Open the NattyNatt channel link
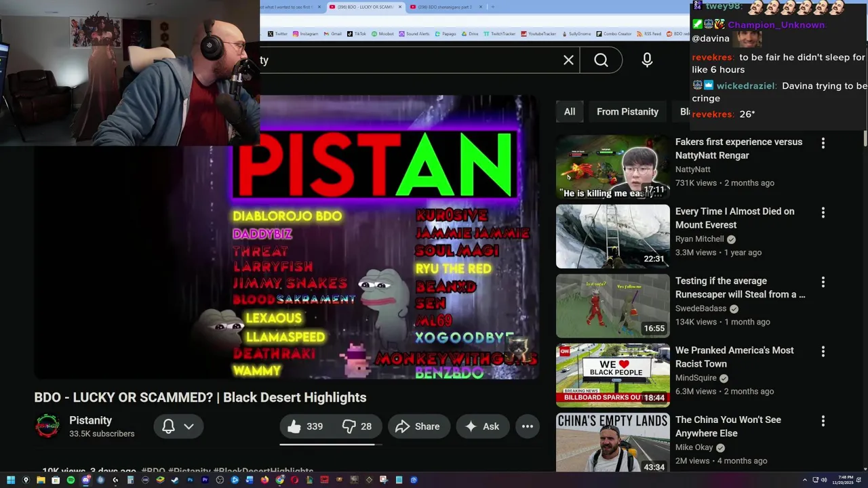Screen dimensions: 868x488 pos(693,169)
